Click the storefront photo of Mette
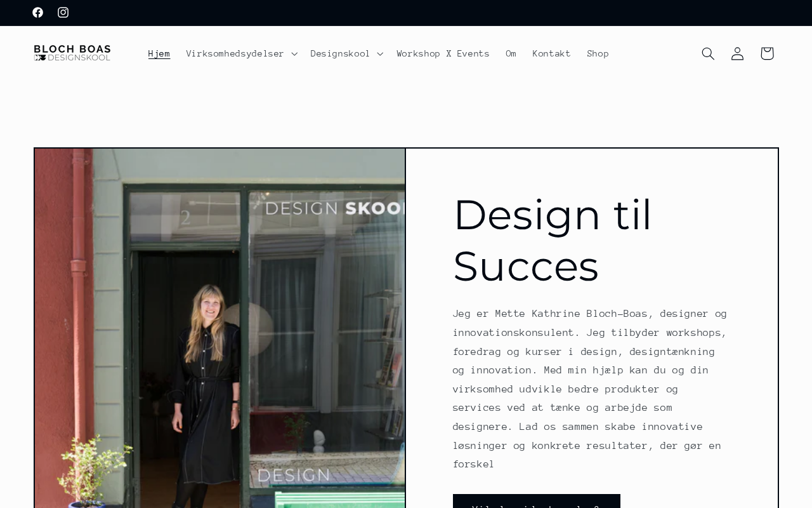The width and height of the screenshot is (812, 508). [x=219, y=328]
